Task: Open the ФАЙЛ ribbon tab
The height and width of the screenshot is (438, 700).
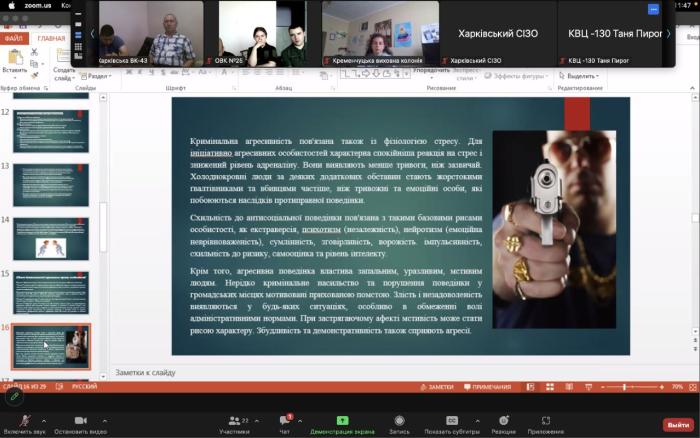Action: 14,39
